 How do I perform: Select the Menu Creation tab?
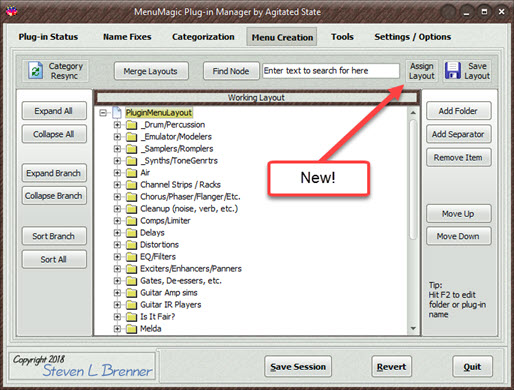[282, 37]
